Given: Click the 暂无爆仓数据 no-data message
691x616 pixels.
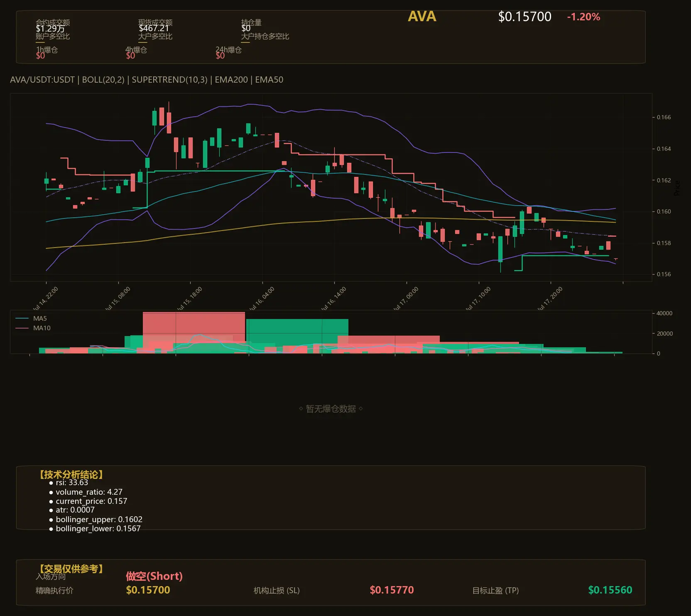Looking at the screenshot, I should point(331,409).
